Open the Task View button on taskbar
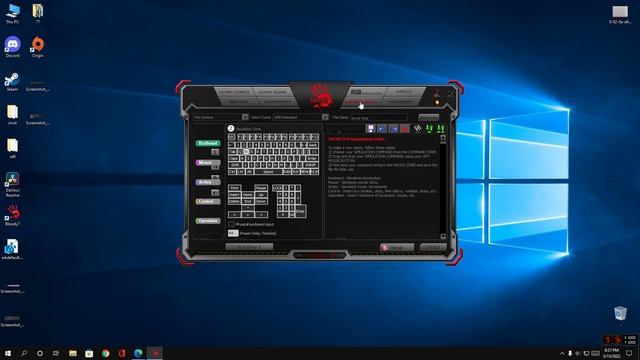 [x=56, y=353]
